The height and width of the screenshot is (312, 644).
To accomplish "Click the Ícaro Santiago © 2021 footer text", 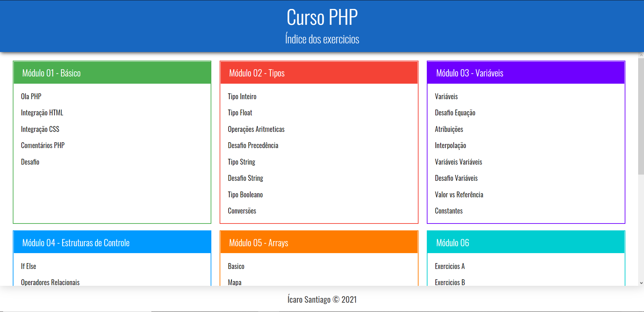I will 322,300.
